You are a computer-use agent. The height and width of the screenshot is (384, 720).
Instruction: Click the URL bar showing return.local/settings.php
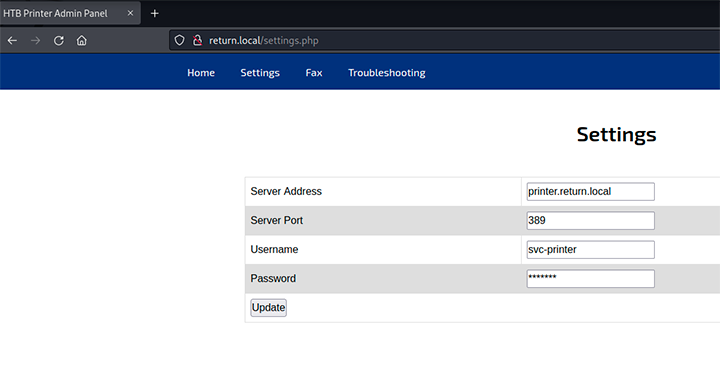444,40
